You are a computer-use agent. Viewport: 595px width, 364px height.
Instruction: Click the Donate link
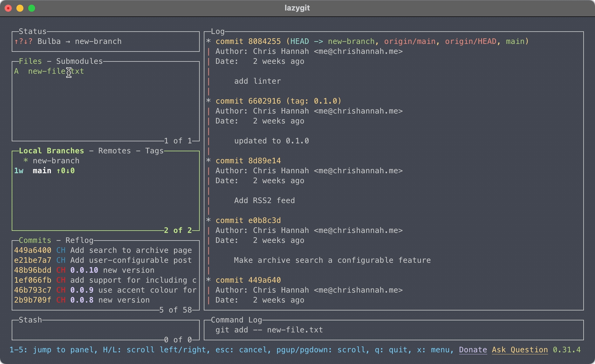pyautogui.click(x=473, y=350)
